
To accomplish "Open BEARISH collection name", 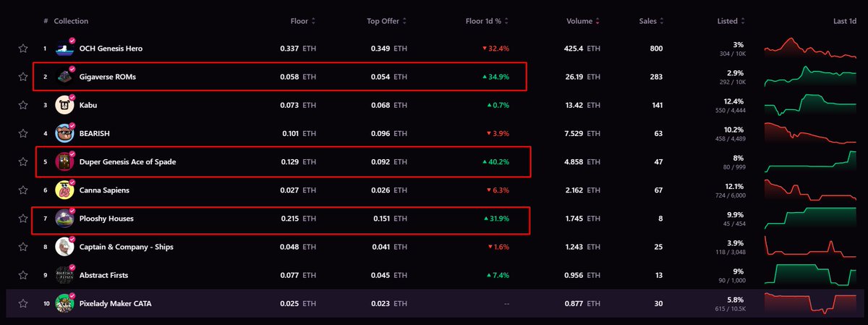I will [95, 134].
